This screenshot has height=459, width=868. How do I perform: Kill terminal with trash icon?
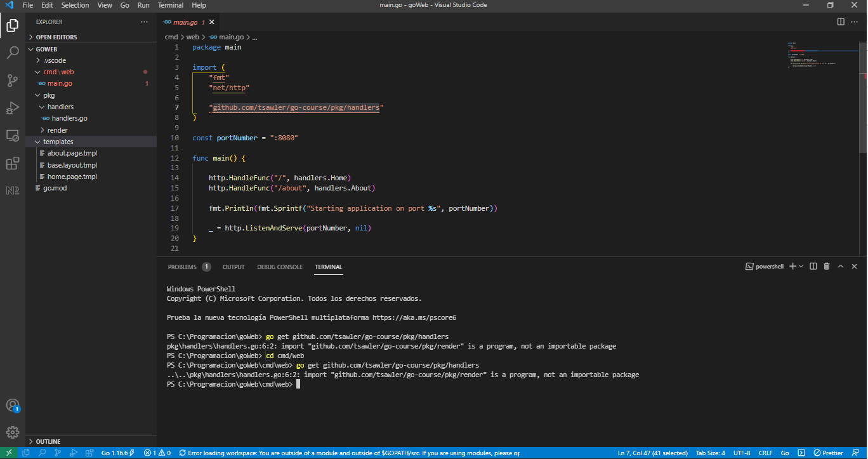pyautogui.click(x=827, y=267)
